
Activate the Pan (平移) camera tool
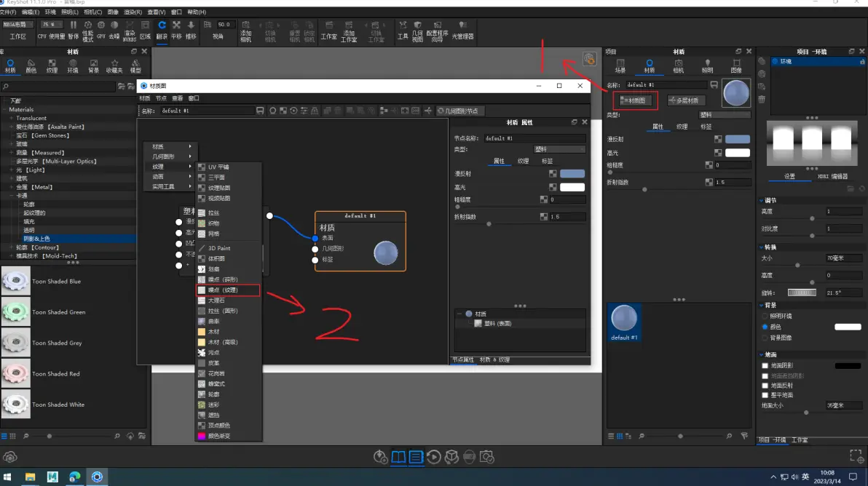[176, 30]
